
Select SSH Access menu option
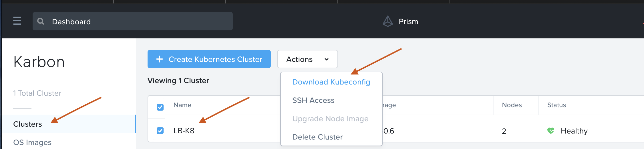[313, 100]
